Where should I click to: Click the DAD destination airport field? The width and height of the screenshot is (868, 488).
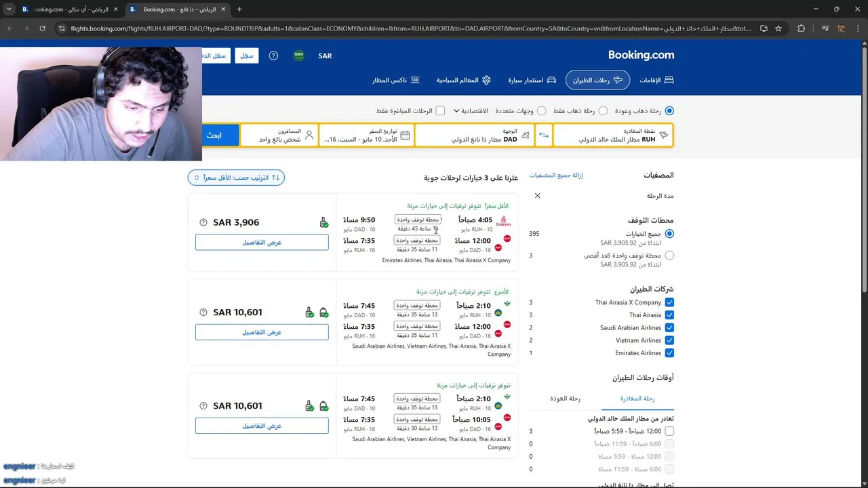click(475, 135)
